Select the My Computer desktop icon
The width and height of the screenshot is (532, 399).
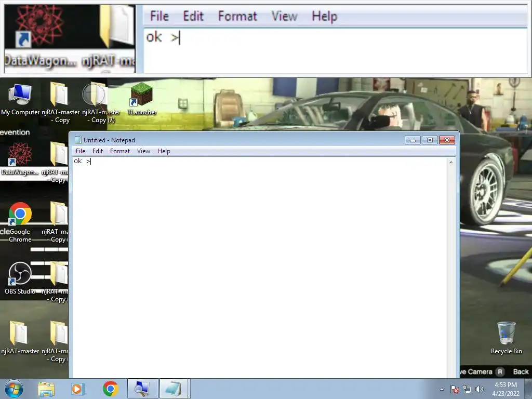20,99
